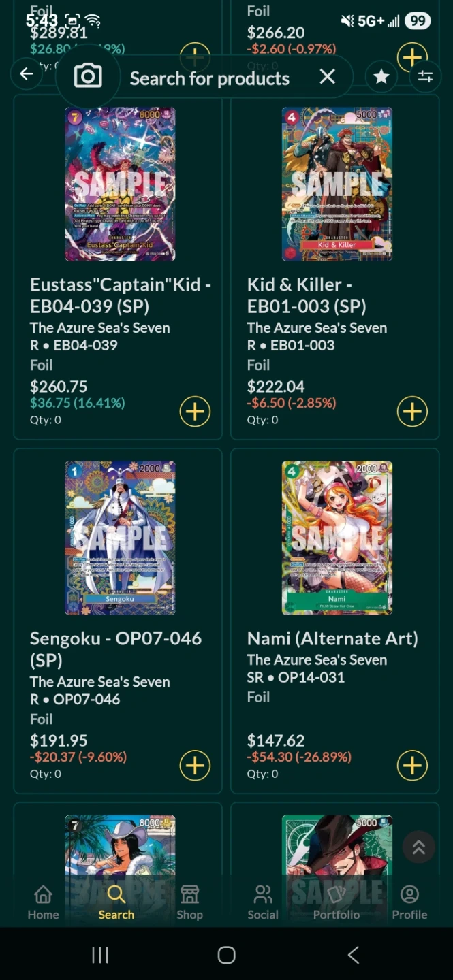Switch to the Shop tab
Screen dimensions: 453x980
click(189, 902)
